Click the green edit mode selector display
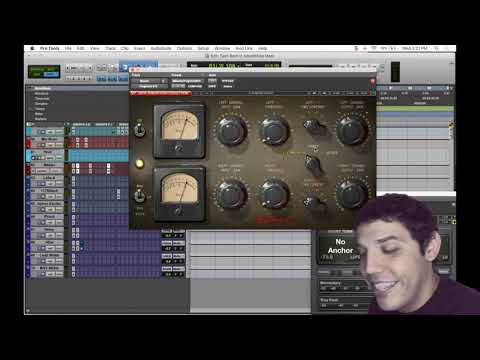The width and height of the screenshot is (480, 360). [x=44, y=72]
